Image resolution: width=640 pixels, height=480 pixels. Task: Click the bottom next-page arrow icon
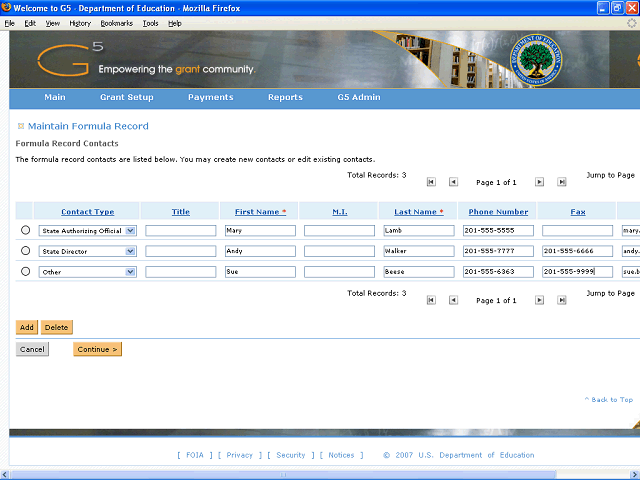tap(539, 300)
